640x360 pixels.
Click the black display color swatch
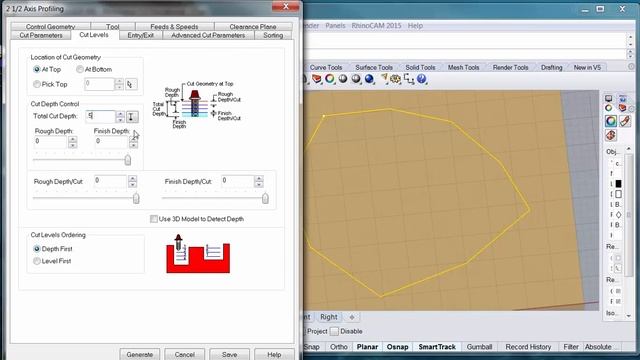618,184
